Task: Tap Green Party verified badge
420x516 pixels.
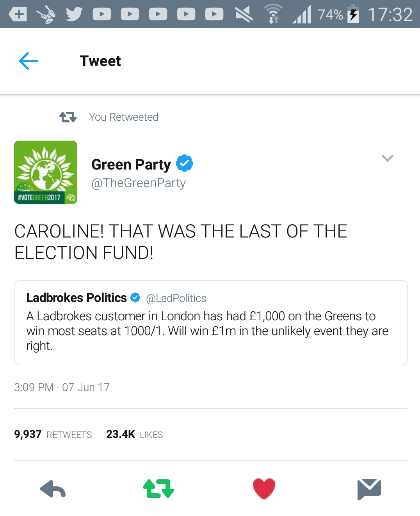Action: 184,163
